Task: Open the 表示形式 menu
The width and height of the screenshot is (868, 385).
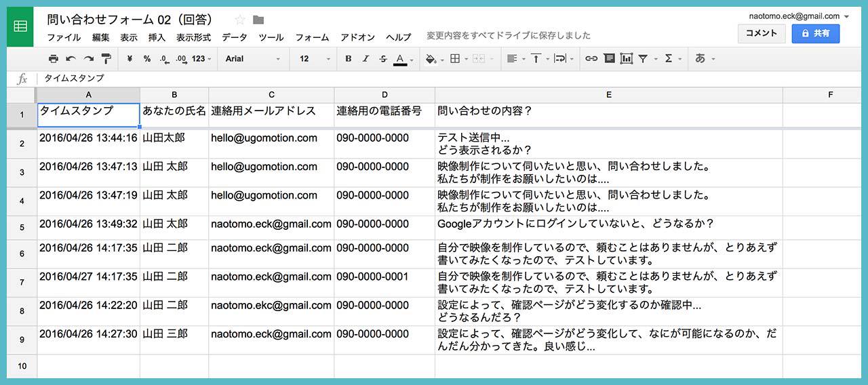Action: click(193, 37)
